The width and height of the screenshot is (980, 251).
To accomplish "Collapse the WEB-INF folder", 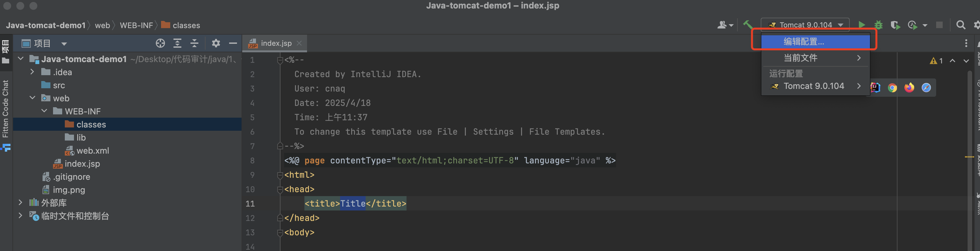I will coord(44,111).
